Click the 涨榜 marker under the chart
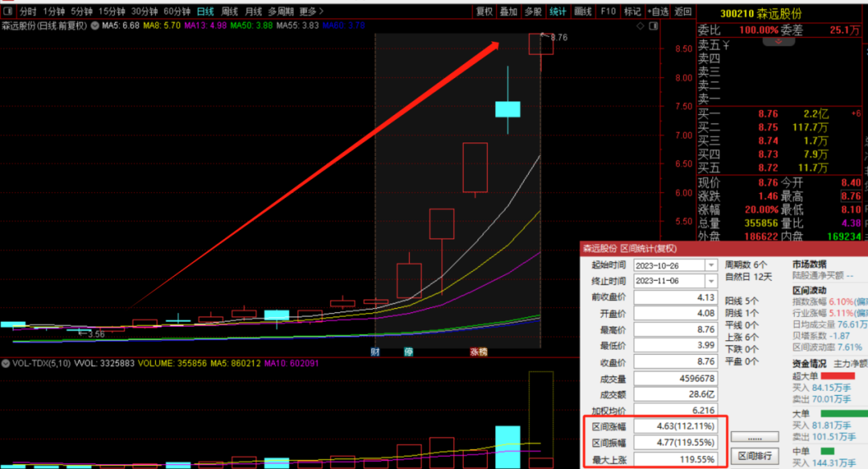The width and height of the screenshot is (868, 469). coord(478,352)
